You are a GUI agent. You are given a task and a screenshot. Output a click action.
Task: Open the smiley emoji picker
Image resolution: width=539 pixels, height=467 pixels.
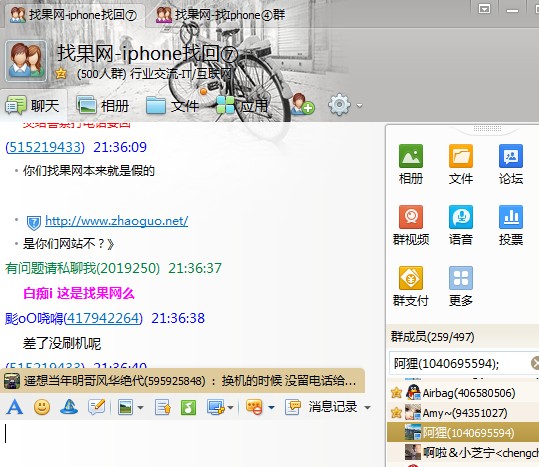[42, 407]
